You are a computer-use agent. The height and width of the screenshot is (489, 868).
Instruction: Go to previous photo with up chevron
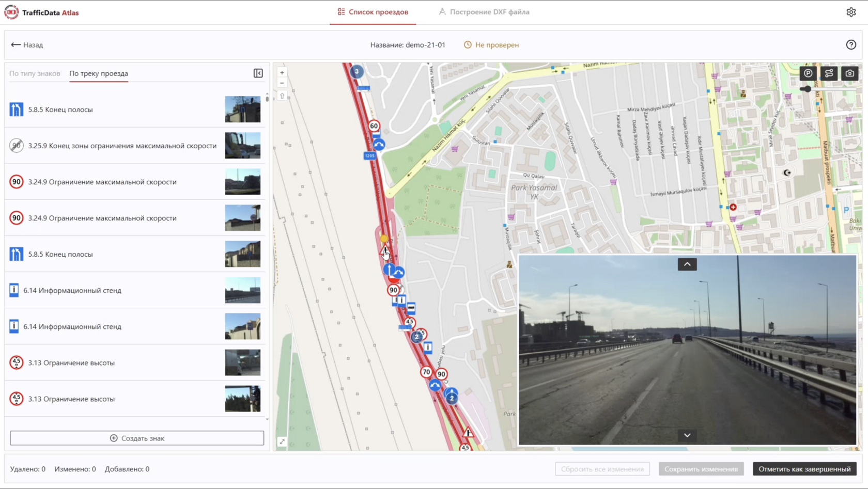[687, 264]
